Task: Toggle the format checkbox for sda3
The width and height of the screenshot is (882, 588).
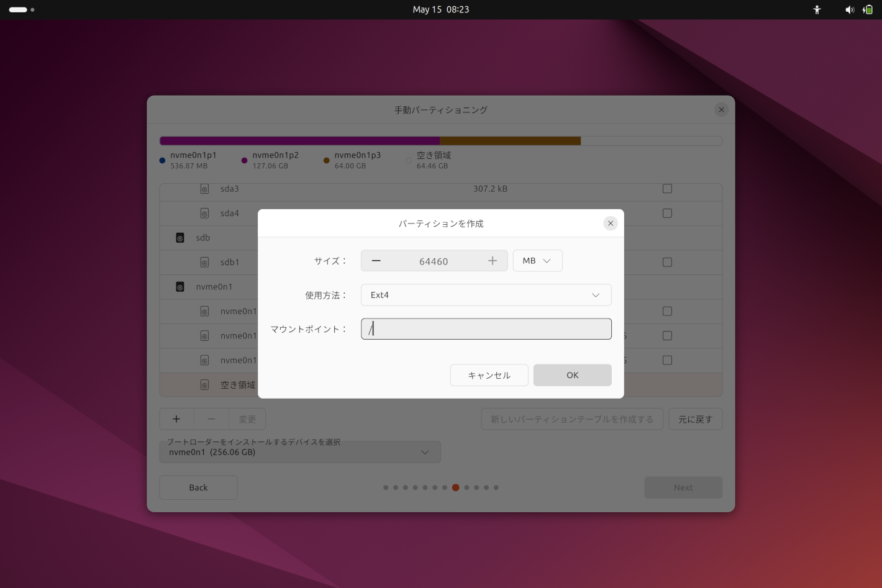Action: click(x=667, y=189)
